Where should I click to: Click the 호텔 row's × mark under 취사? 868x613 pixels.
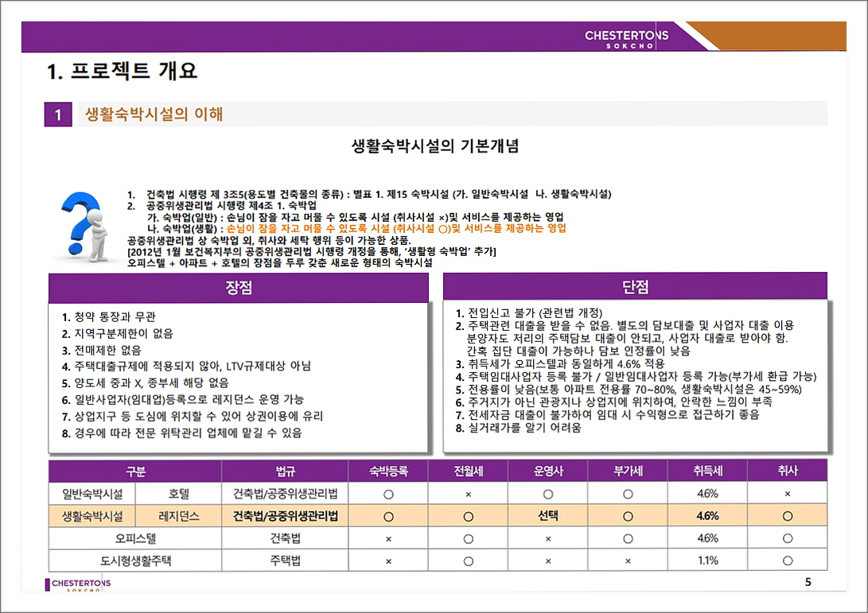pos(787,494)
